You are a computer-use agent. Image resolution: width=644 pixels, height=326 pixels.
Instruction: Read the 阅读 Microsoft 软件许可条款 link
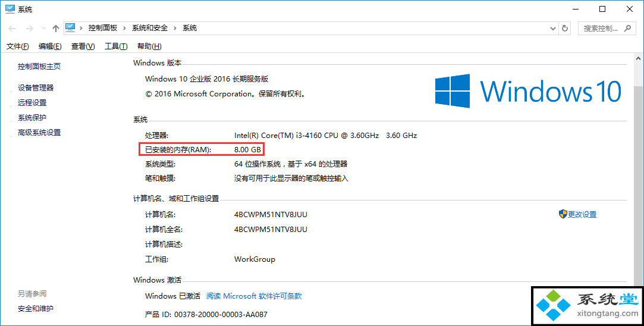tap(254, 296)
